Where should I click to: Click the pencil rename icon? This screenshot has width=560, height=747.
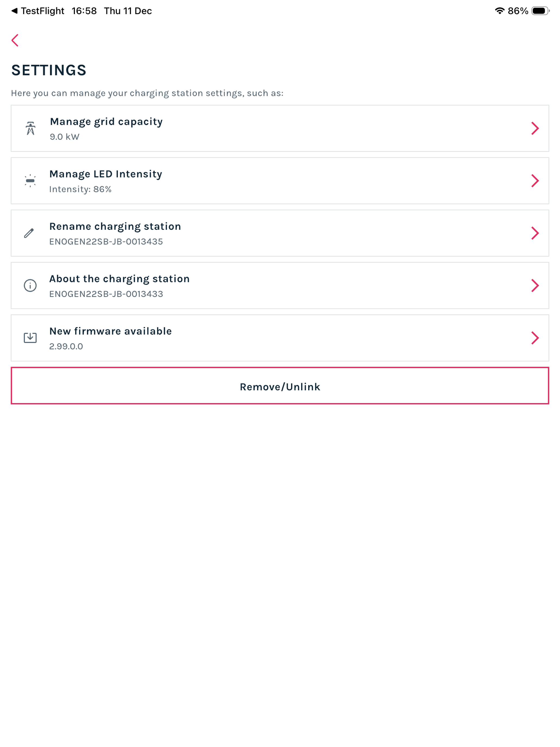click(x=29, y=233)
